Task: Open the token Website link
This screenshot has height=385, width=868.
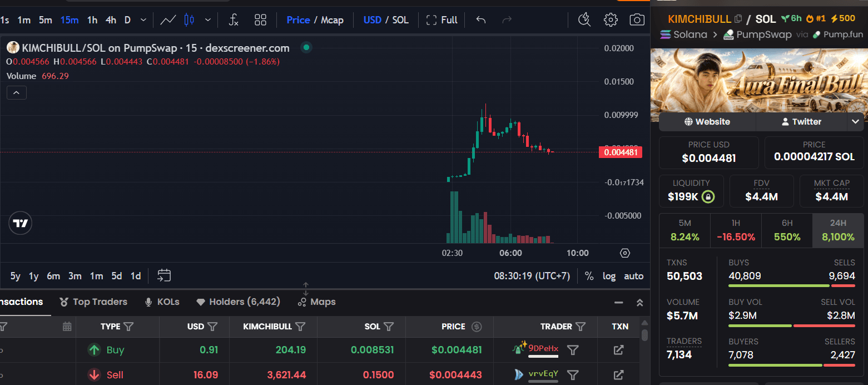Action: (707, 121)
